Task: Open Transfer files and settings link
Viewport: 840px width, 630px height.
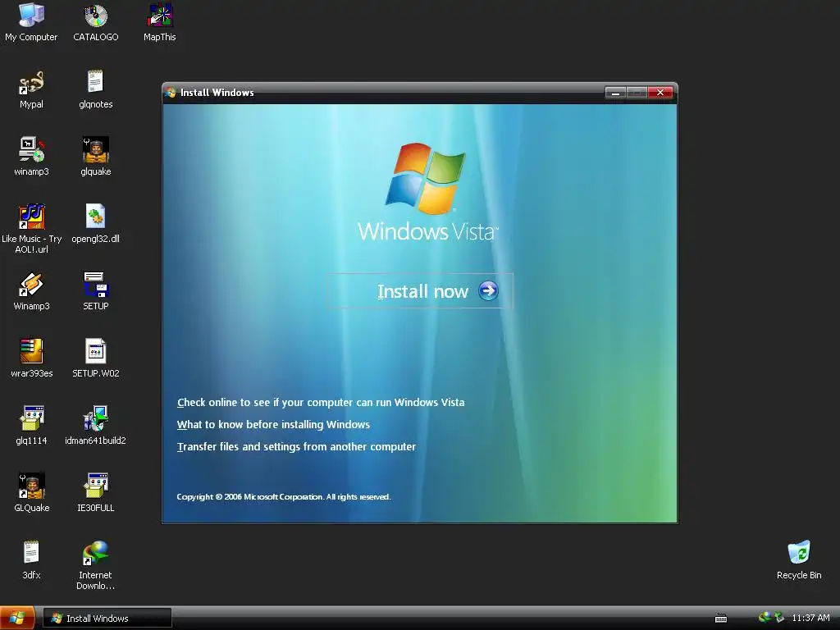Action: (x=296, y=447)
